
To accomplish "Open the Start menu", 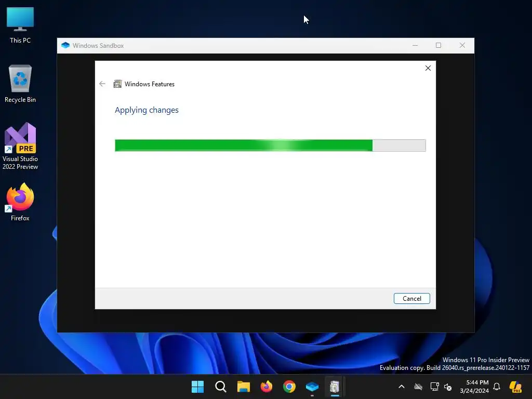I will (197, 387).
